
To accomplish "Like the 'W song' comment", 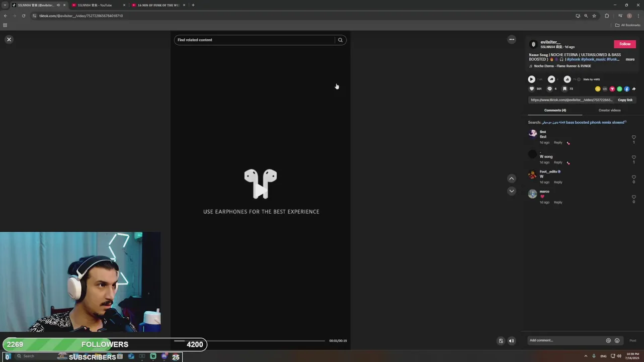I will click(x=634, y=157).
